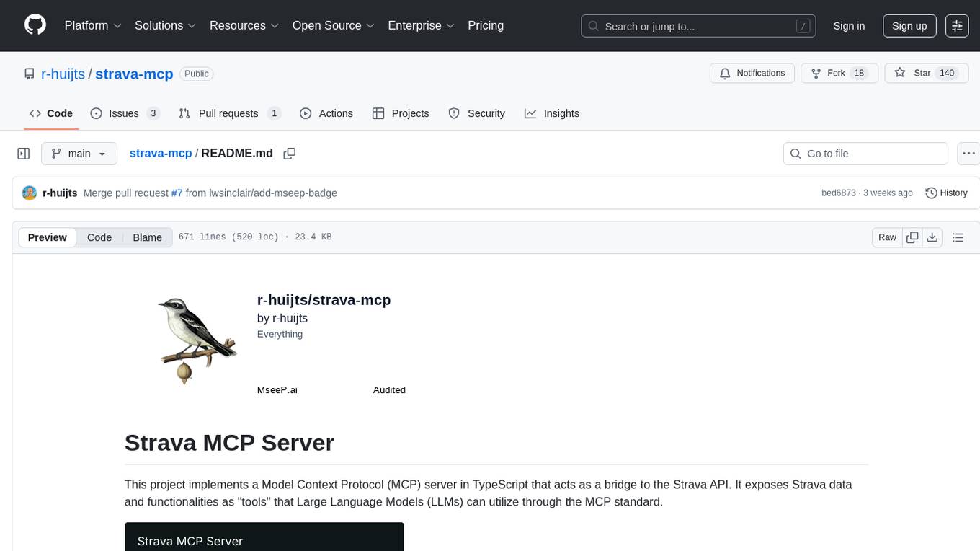Click the star count 140

point(947,74)
